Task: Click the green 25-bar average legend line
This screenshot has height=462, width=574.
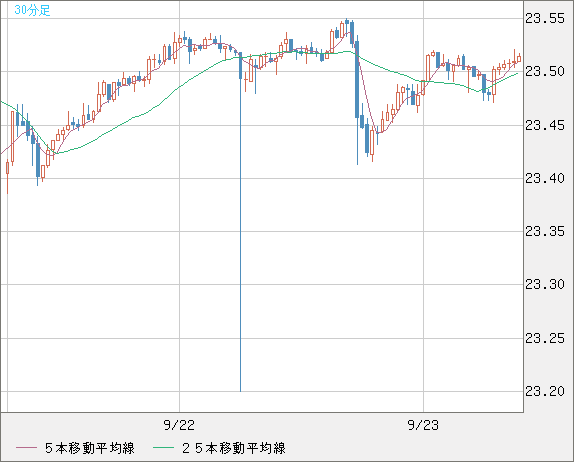Action: click(163, 448)
